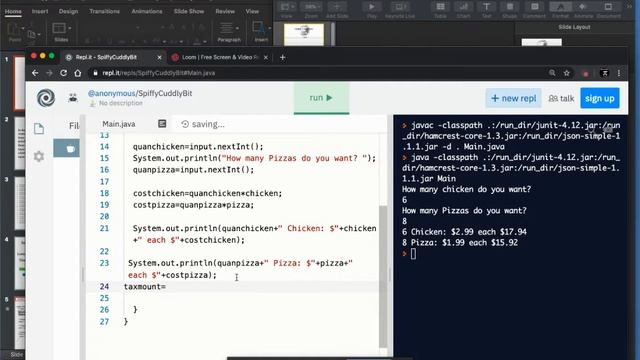Open the @anonymous profile link
Image resolution: width=640 pixels, height=360 pixels.
pos(111,93)
